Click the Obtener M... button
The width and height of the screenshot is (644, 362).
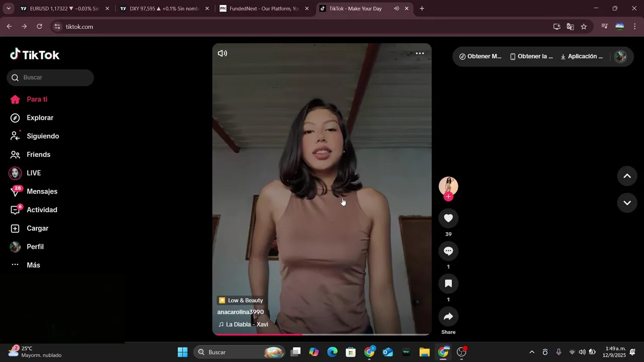click(480, 56)
